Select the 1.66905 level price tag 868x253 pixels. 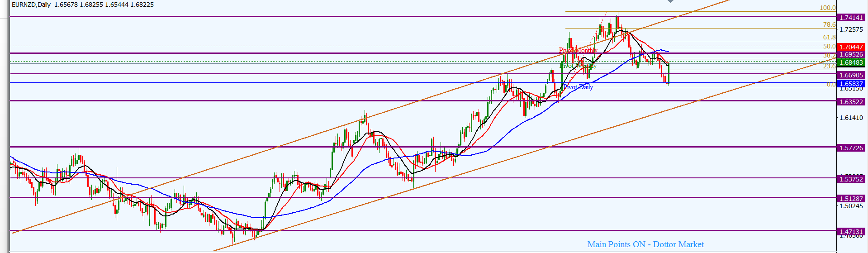pos(851,75)
